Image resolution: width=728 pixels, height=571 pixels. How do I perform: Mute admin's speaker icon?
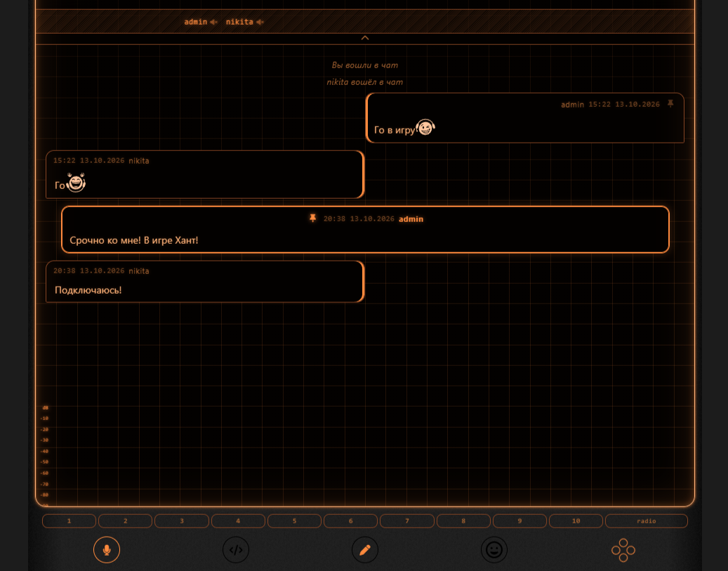(x=213, y=22)
